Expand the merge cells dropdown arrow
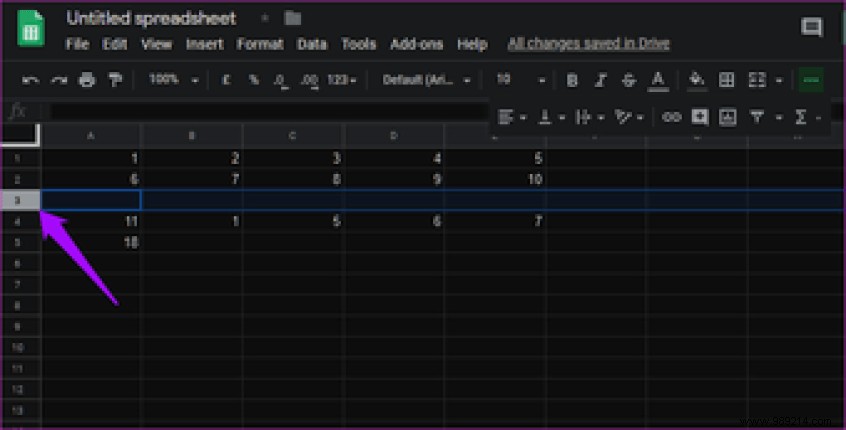This screenshot has width=846, height=430. click(x=779, y=81)
